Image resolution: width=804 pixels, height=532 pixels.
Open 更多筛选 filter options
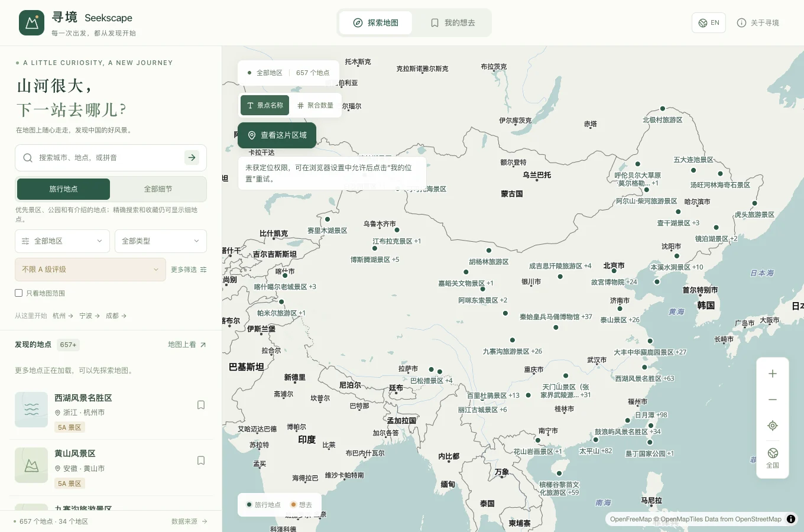coord(189,270)
